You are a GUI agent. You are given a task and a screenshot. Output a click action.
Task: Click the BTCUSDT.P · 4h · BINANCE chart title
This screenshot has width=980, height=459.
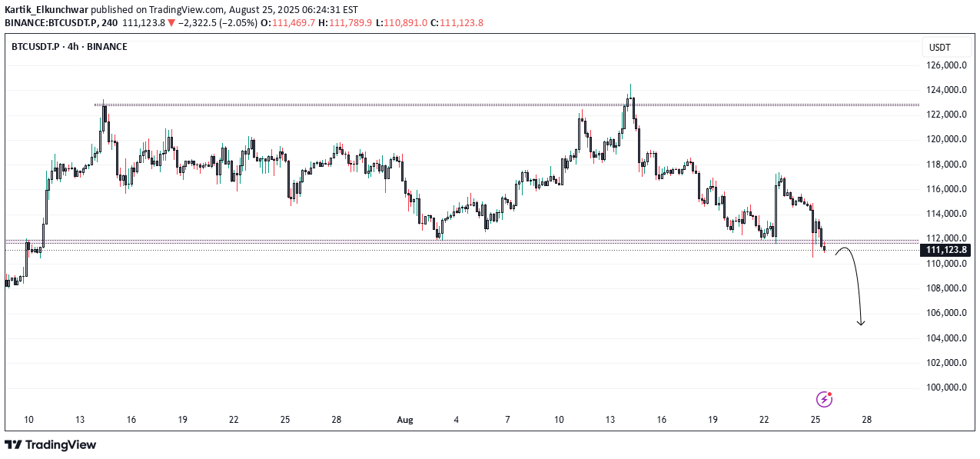pos(69,47)
